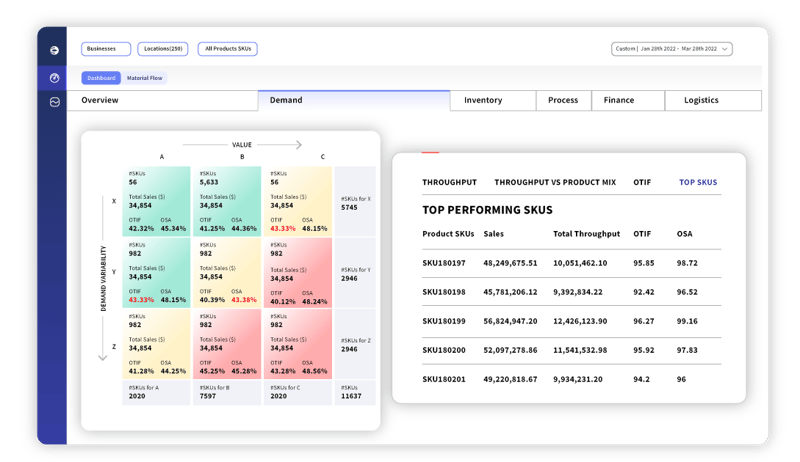Click the AY cell with OSA 48.15%
The image size is (800, 462).
156,272
